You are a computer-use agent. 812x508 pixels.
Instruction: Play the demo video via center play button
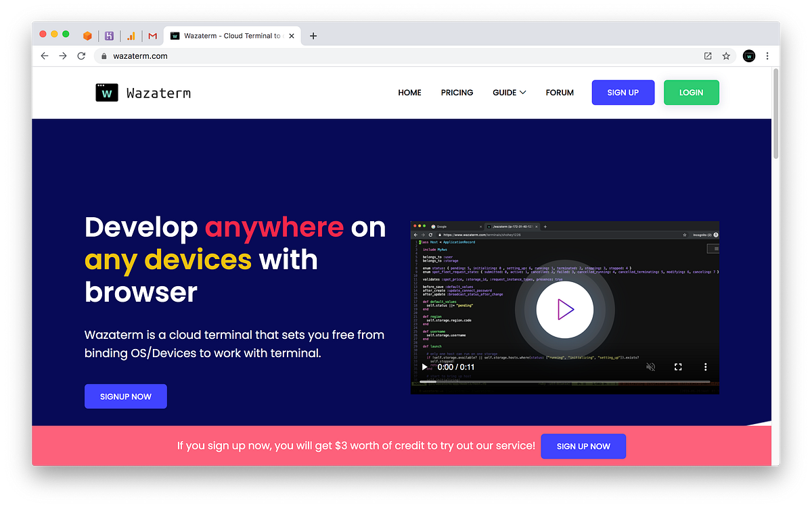[x=564, y=309]
